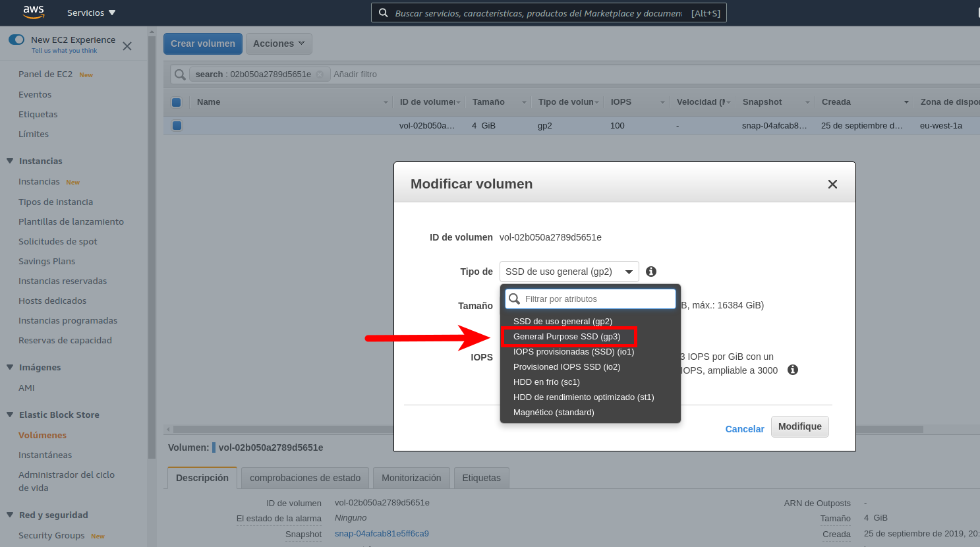This screenshot has height=547, width=980.
Task: Click the info icon beside volume type
Action: click(651, 272)
